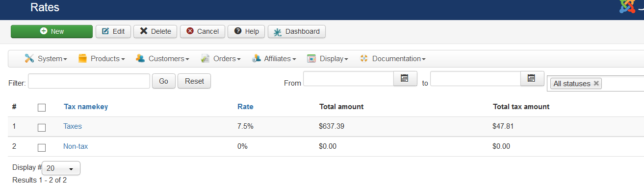Open the From date calendar picker

pyautogui.click(x=405, y=78)
